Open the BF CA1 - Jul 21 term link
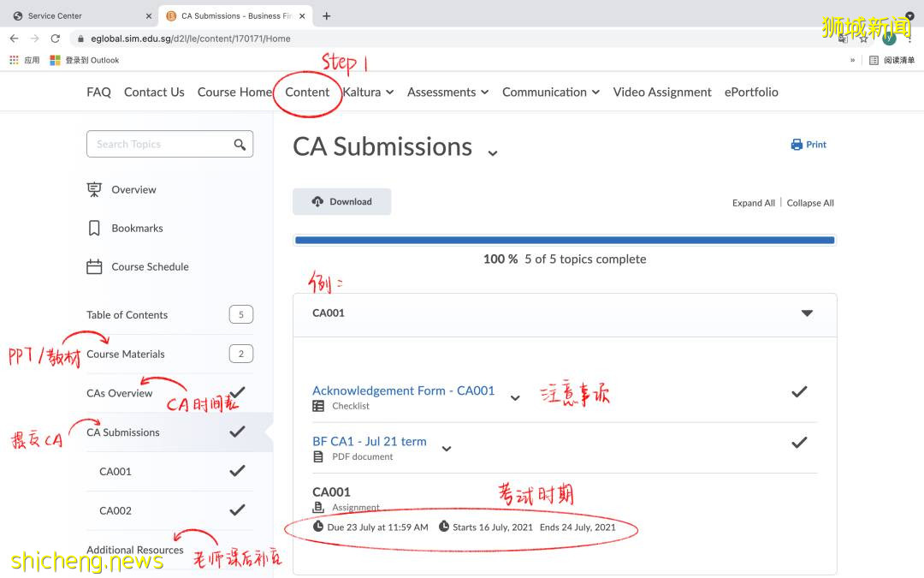The width and height of the screenshot is (924, 578). [369, 442]
